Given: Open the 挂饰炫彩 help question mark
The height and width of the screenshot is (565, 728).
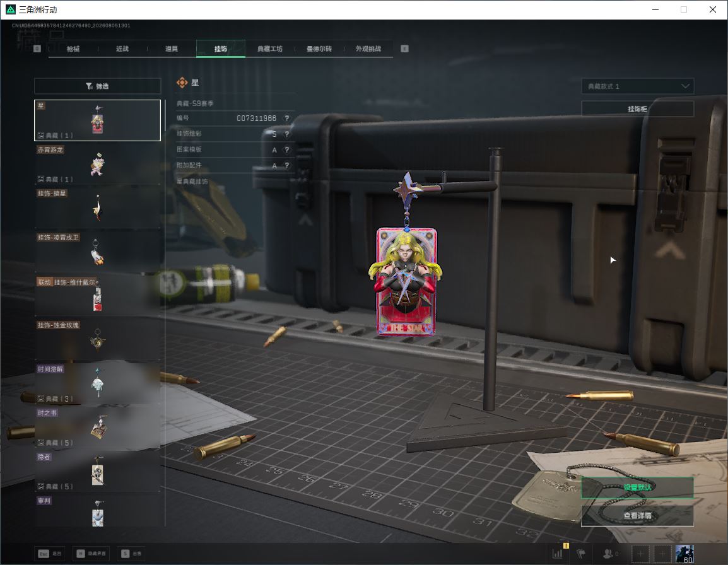Looking at the screenshot, I should 287,134.
